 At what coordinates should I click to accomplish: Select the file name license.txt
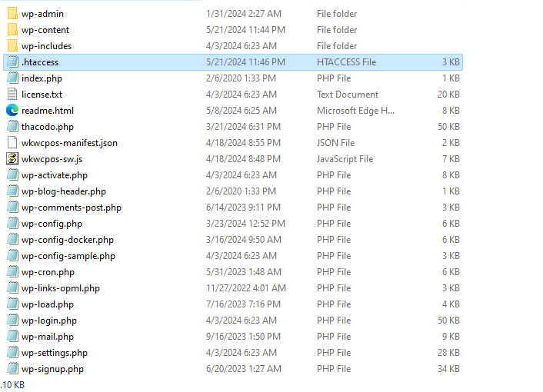pos(42,95)
